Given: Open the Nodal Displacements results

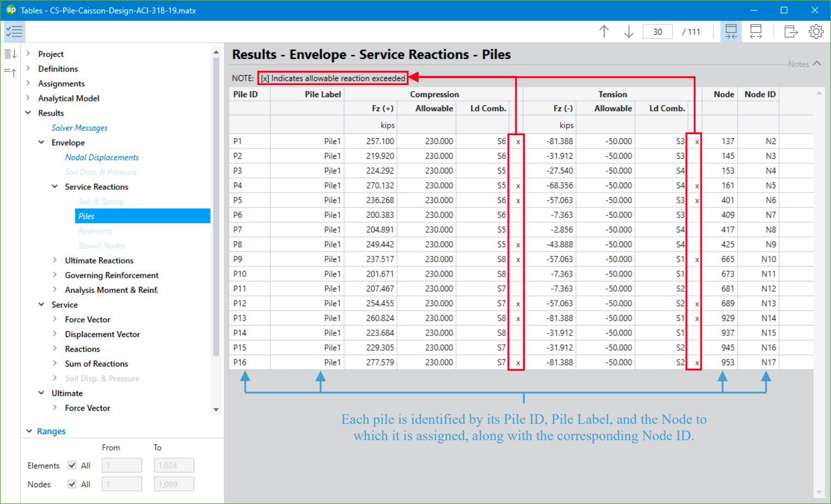Looking at the screenshot, I should 102,157.
